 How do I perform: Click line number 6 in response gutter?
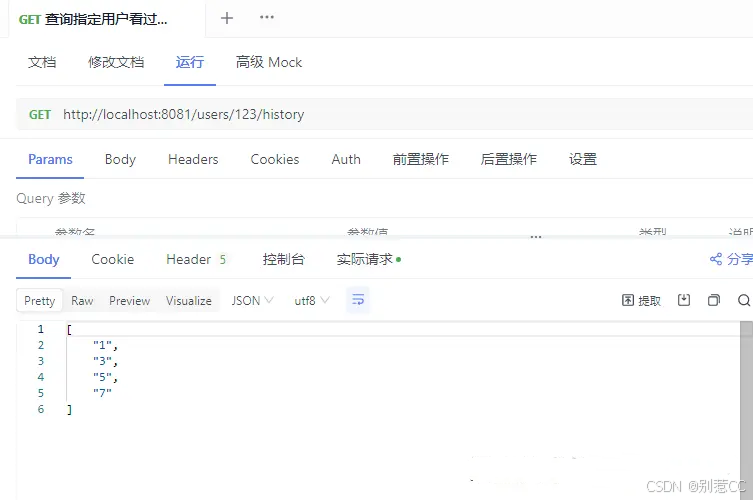(41, 409)
